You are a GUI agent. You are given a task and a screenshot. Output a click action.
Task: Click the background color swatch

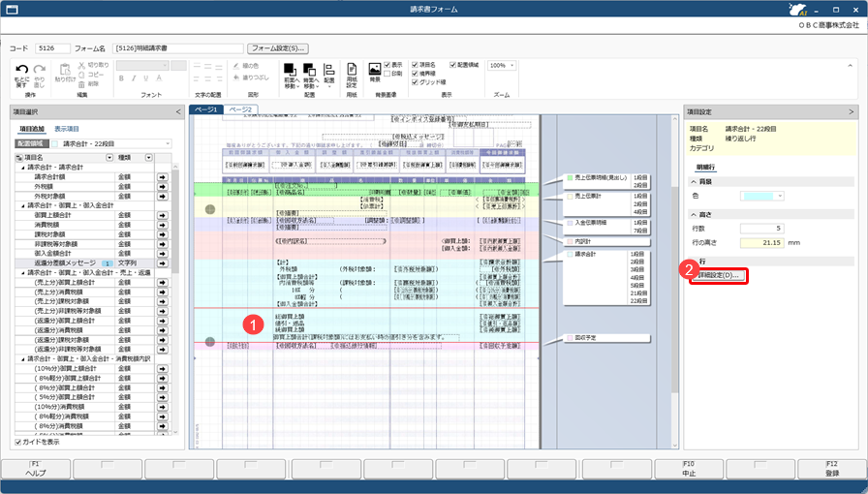click(758, 196)
